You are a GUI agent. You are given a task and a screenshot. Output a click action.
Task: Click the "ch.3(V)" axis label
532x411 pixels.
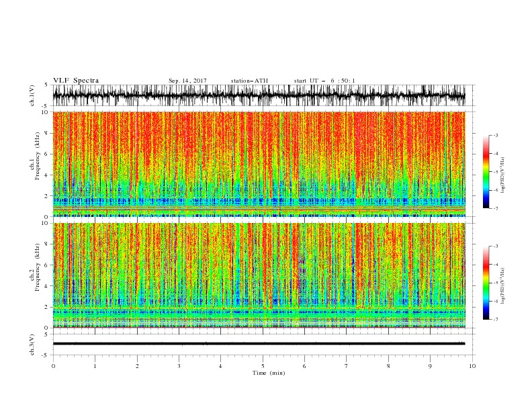click(32, 345)
